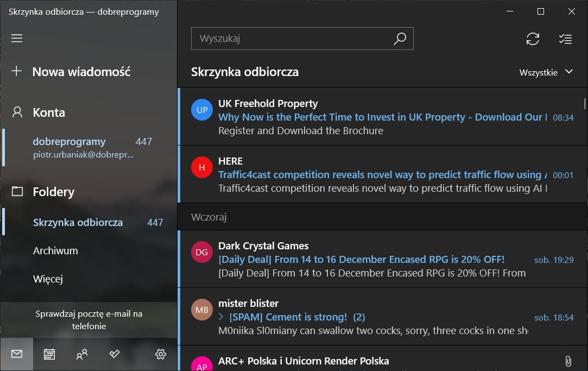
Task: Expand the Wszystkie filter dropdown
Action: pos(546,72)
